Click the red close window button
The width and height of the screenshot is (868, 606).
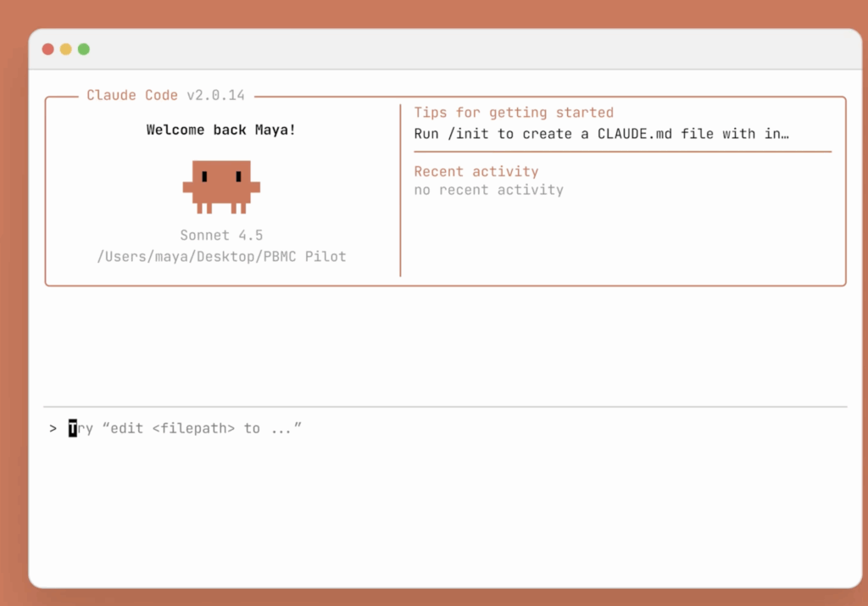coord(48,49)
